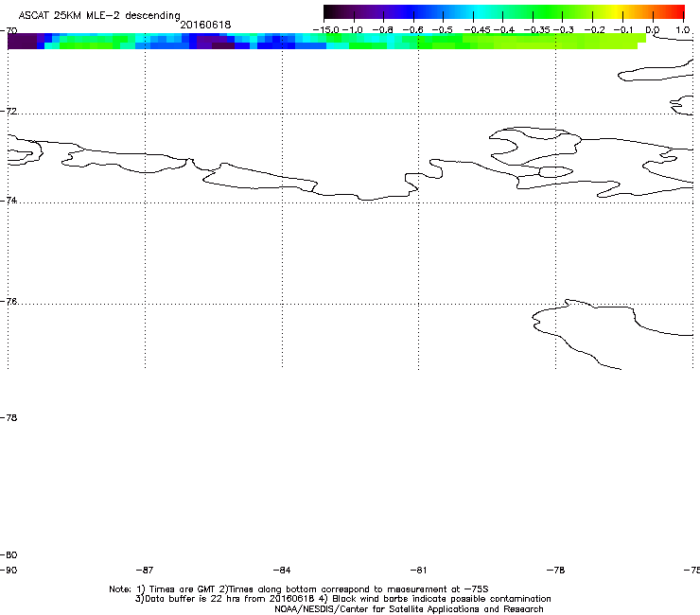Click the title "ASCAT 25KM MLE-2 descending"
Viewport: 700px width, 615px height.
point(99,15)
